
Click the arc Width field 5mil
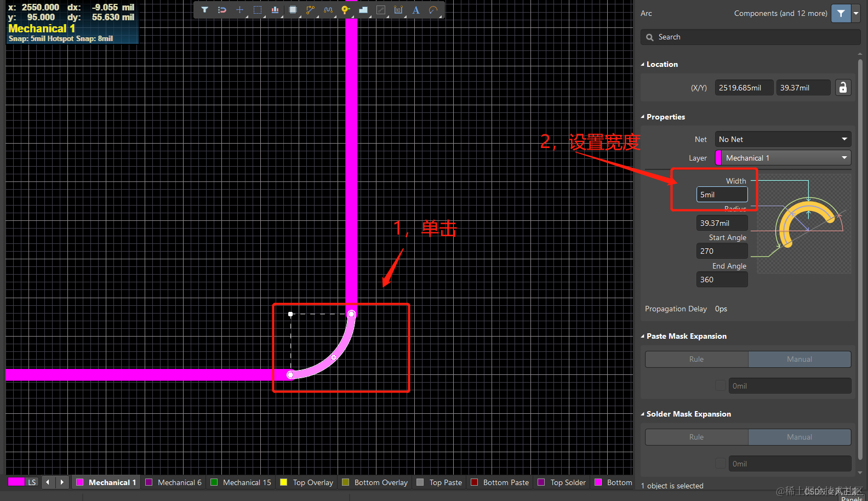[722, 195]
